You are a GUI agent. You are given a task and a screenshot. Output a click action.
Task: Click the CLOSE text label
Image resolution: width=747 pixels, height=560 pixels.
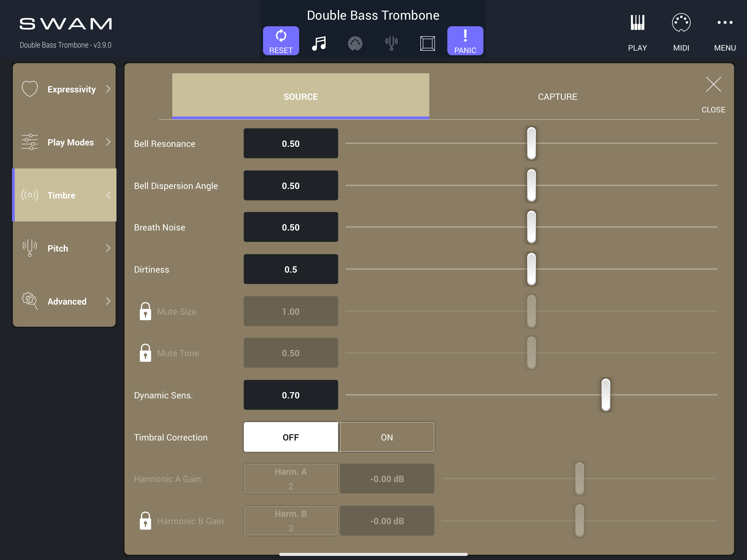click(x=713, y=109)
